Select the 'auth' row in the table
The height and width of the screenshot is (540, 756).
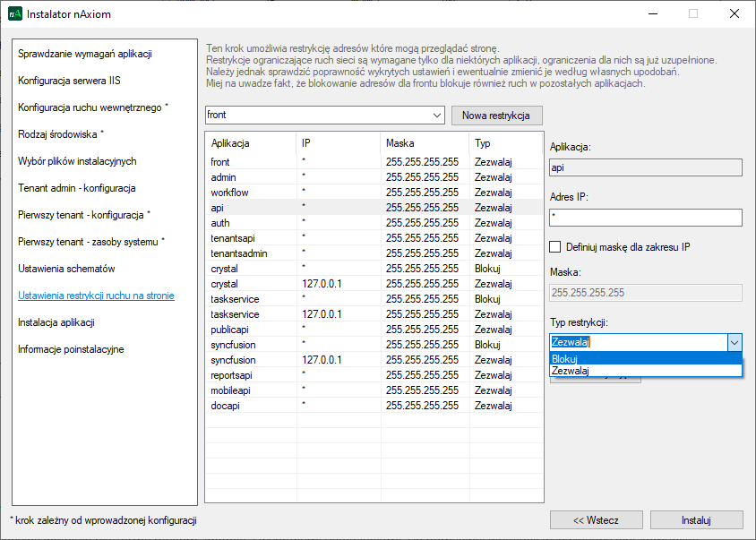click(x=374, y=223)
